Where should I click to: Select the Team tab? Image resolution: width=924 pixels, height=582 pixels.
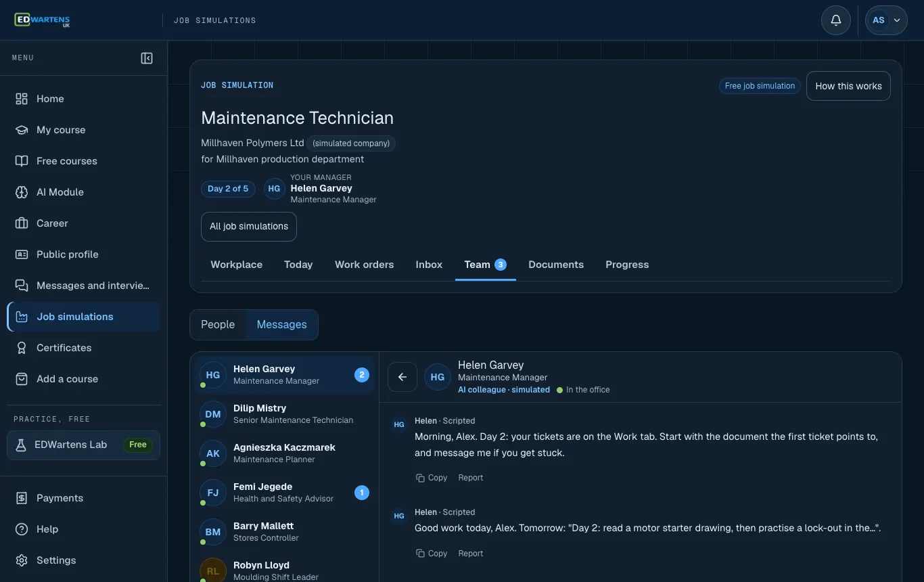point(486,265)
